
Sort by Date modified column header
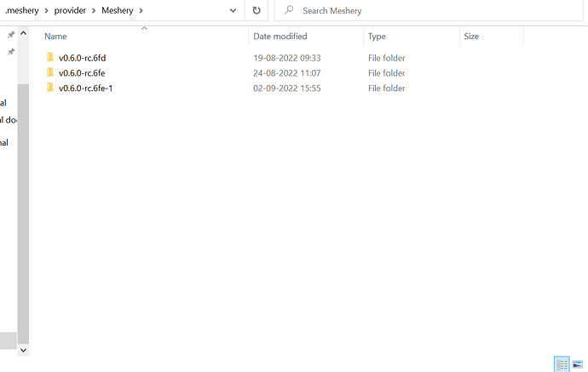(280, 37)
